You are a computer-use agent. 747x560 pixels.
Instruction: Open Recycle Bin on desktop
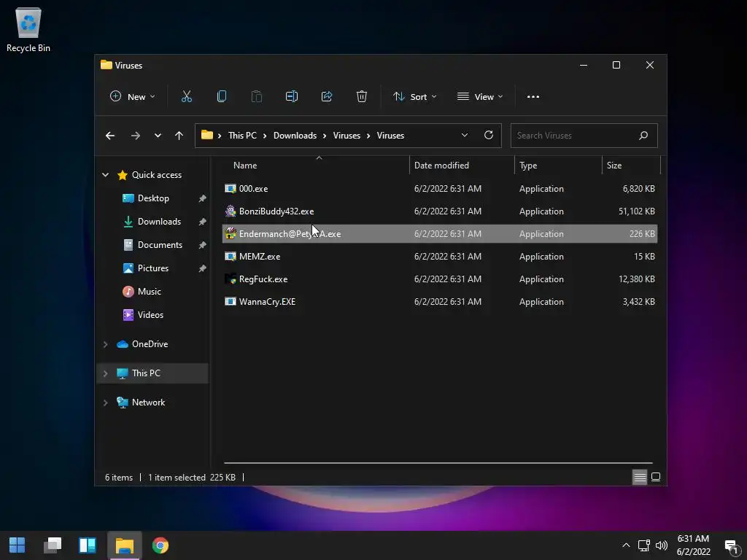coord(28,29)
